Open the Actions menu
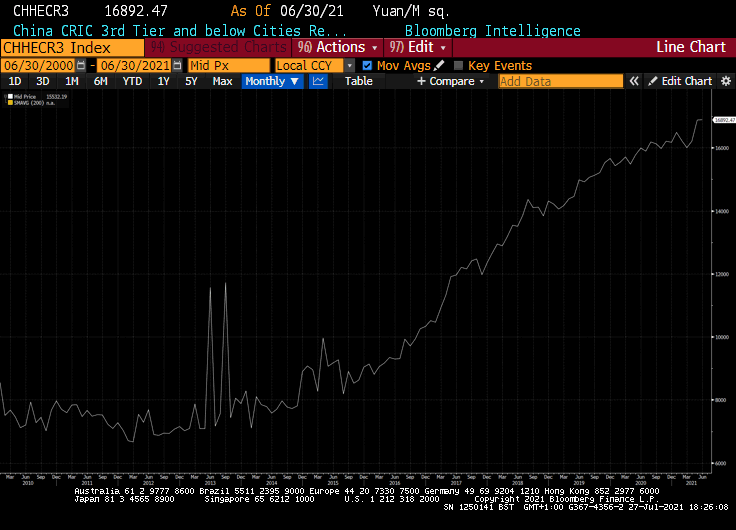This screenshot has width=736, height=530. (x=339, y=47)
